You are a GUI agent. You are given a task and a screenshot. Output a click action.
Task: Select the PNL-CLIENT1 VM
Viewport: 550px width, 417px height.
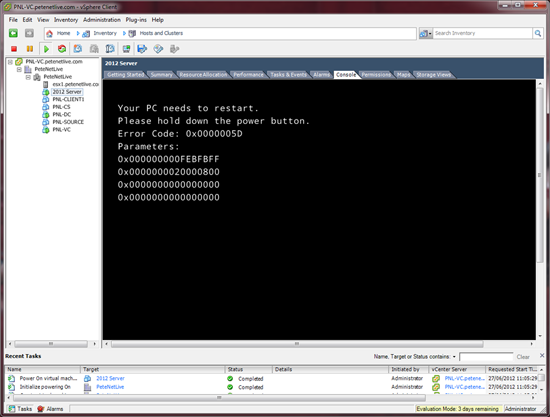coord(68,99)
